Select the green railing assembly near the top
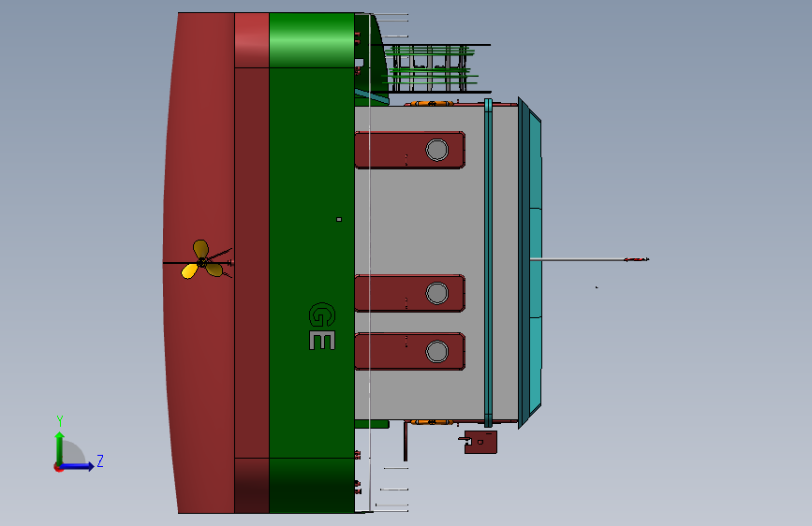Image resolution: width=812 pixels, height=526 pixels. coord(431,67)
